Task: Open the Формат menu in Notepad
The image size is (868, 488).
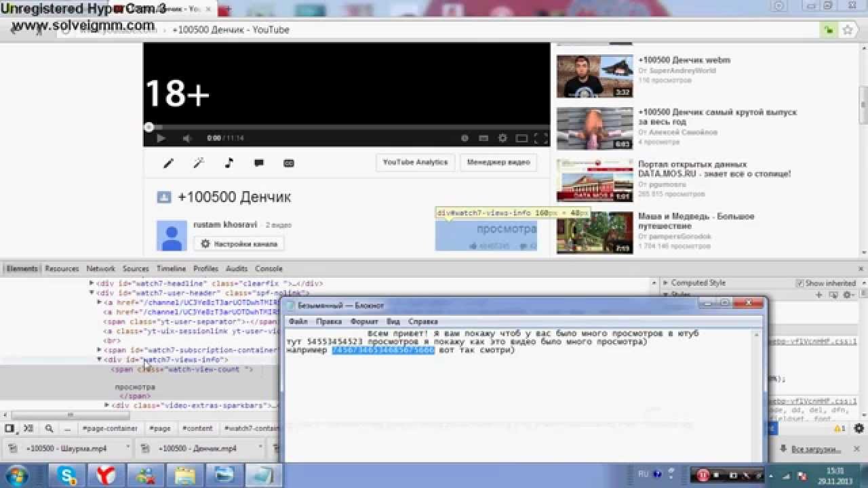Action: [x=364, y=321]
